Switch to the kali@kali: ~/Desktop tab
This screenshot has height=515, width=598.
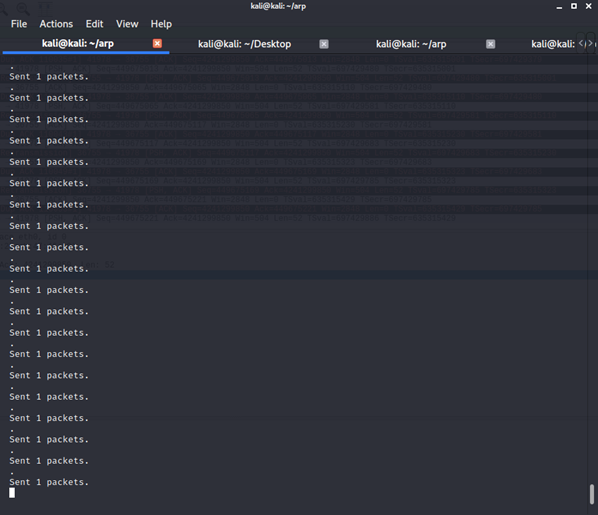pos(244,44)
